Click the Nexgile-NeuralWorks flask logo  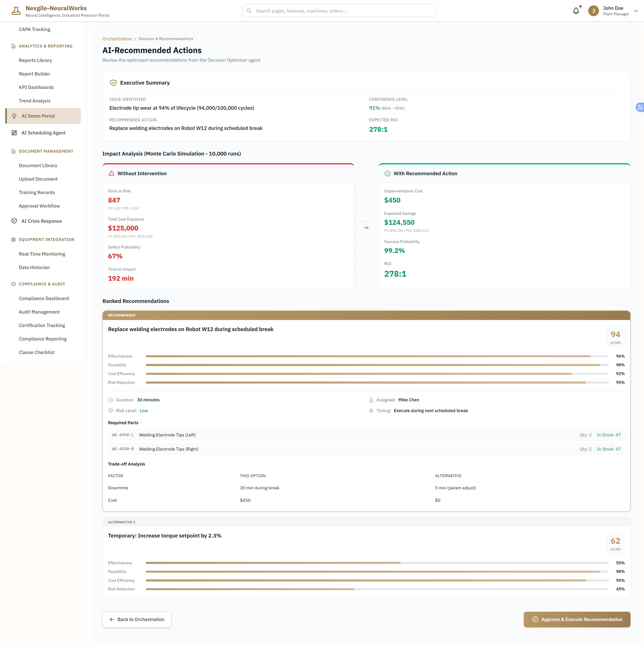point(16,10)
